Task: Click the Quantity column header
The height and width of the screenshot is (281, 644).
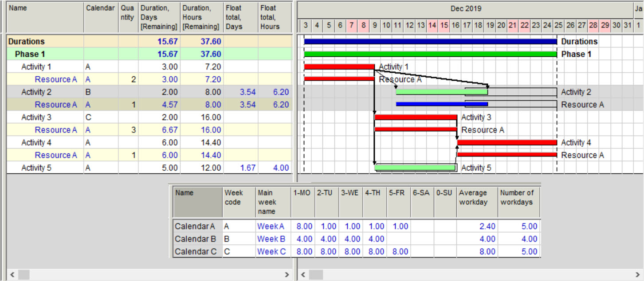Action: coord(128,17)
